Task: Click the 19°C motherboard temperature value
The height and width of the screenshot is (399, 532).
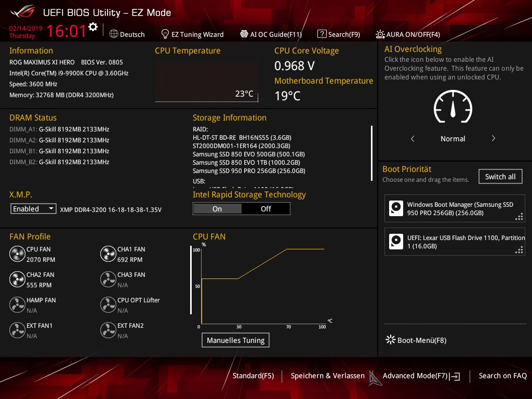Action: point(287,96)
